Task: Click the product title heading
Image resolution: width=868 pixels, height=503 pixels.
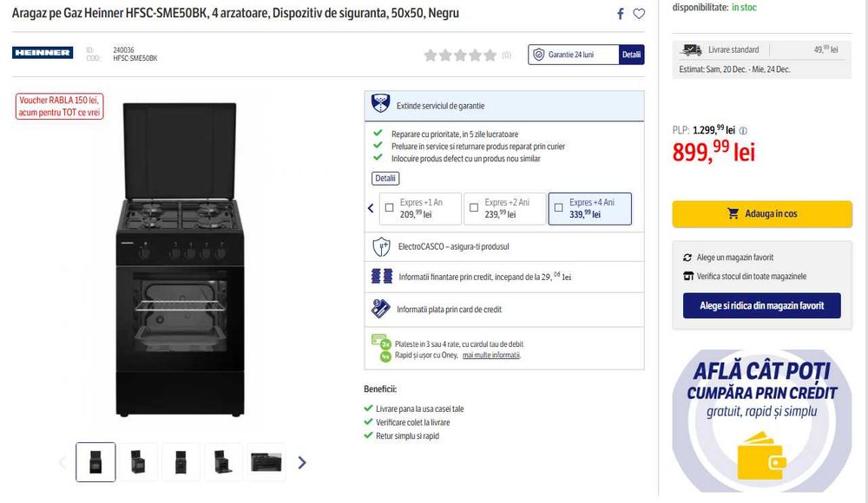Action: 235,13
